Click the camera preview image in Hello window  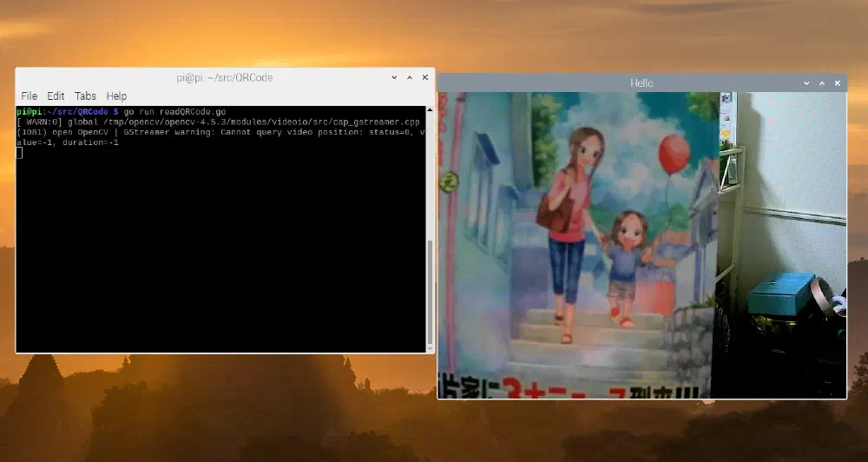coord(641,245)
